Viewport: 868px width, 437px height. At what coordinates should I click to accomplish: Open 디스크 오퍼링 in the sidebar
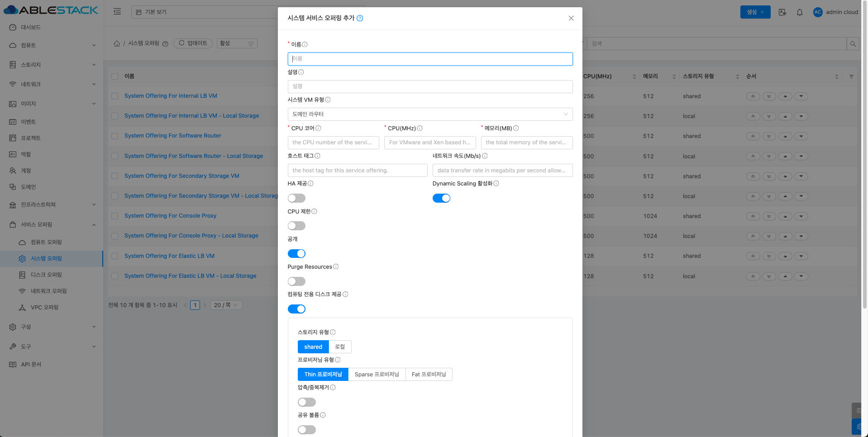(x=46, y=275)
